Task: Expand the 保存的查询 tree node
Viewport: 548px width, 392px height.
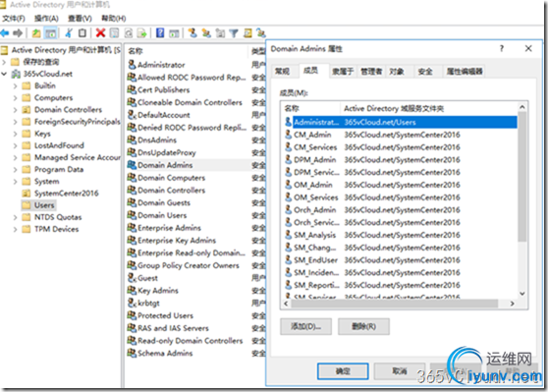Action: [x=4, y=62]
